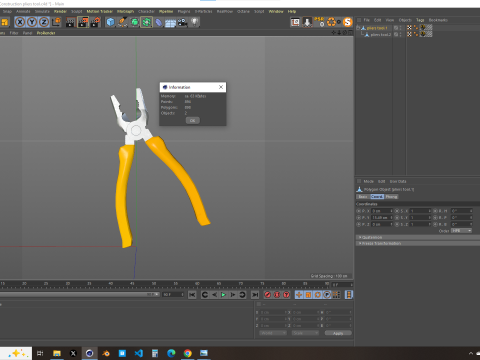Open the ProRender viewport menu
The width and height of the screenshot is (480, 360).
click(x=46, y=33)
